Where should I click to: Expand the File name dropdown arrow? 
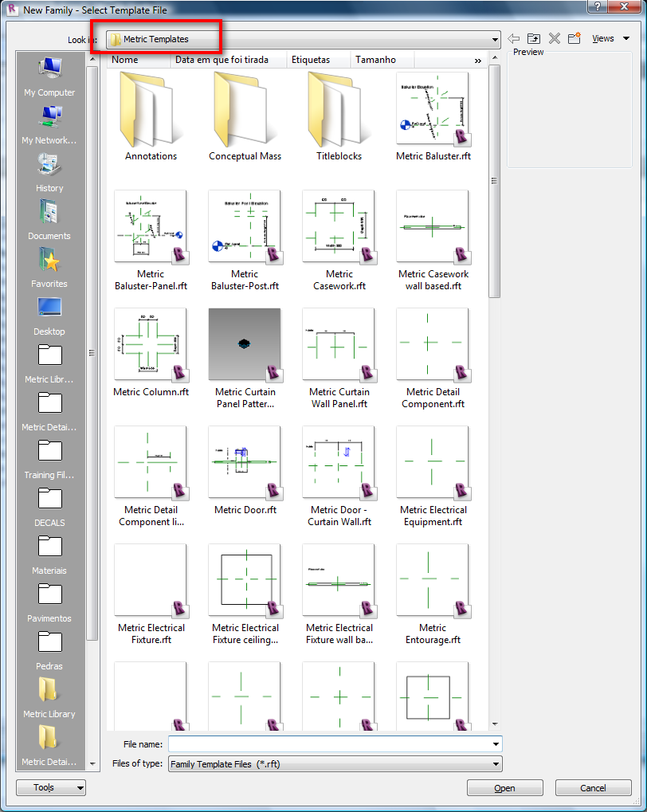click(496, 744)
